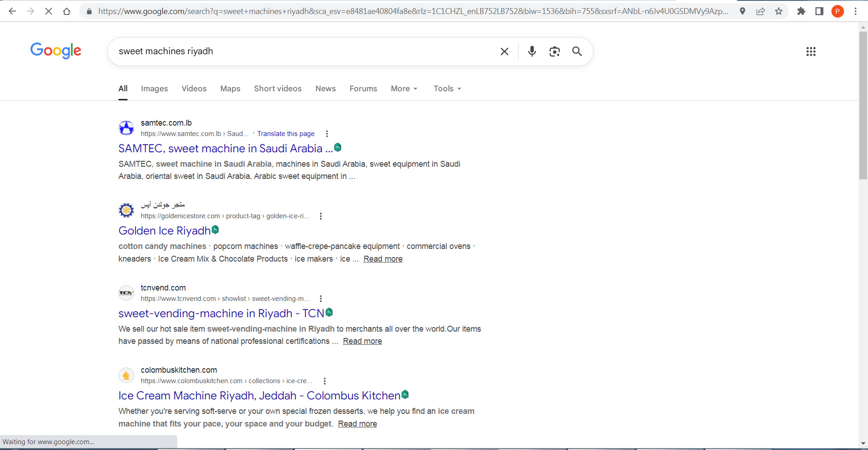This screenshot has width=868, height=450.
Task: Read more on Colombus Kitchen snippet
Action: click(357, 424)
